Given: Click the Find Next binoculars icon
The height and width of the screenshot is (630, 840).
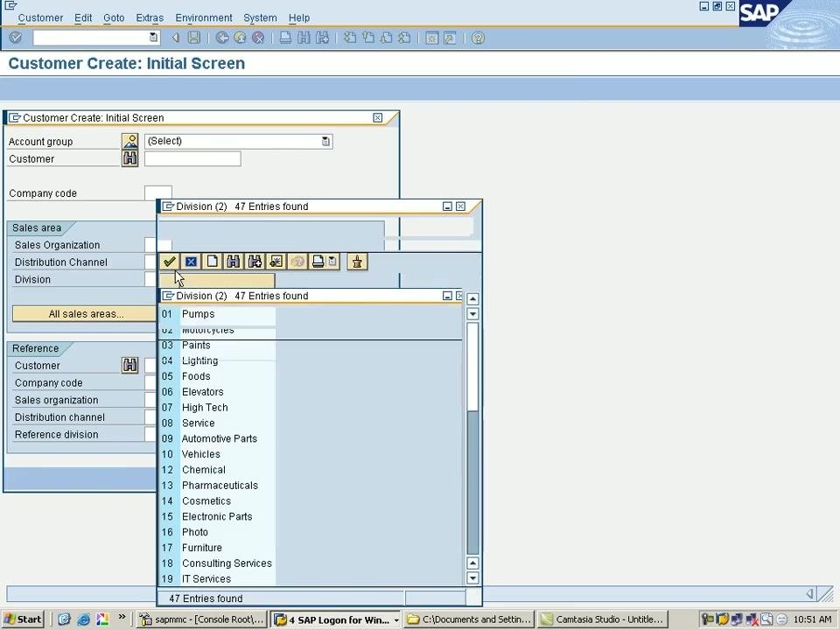Looking at the screenshot, I should [x=322, y=38].
